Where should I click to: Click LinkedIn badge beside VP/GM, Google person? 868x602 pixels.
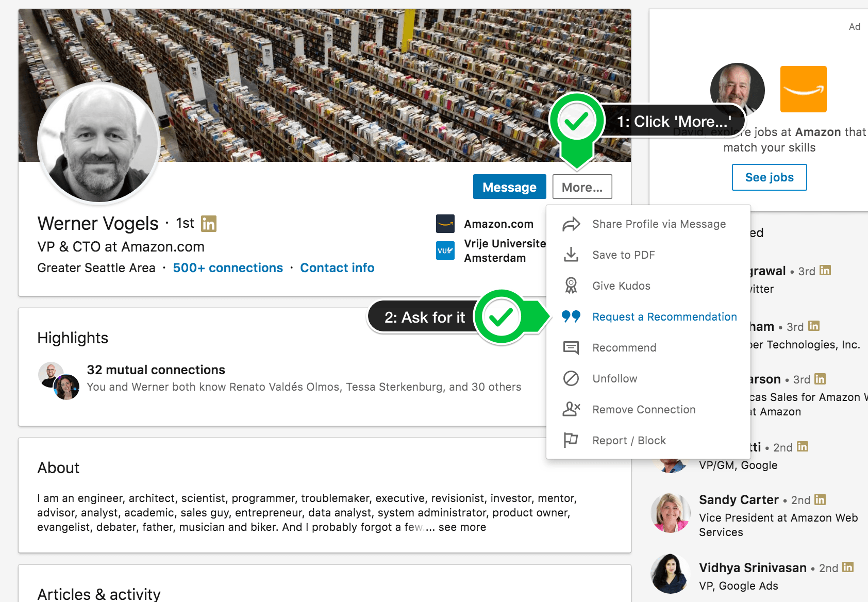tap(803, 446)
